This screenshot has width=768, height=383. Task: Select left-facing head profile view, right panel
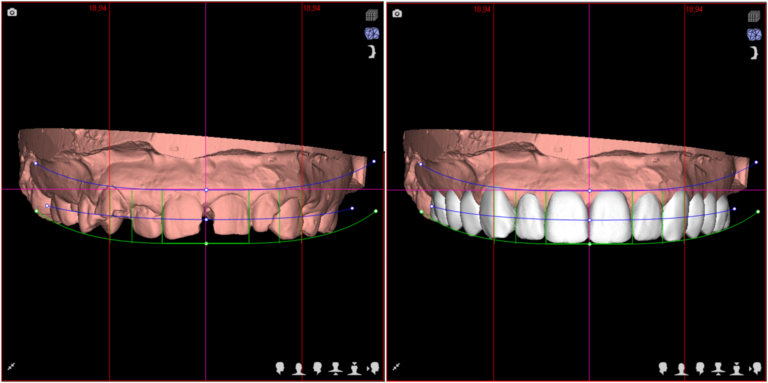click(700, 368)
